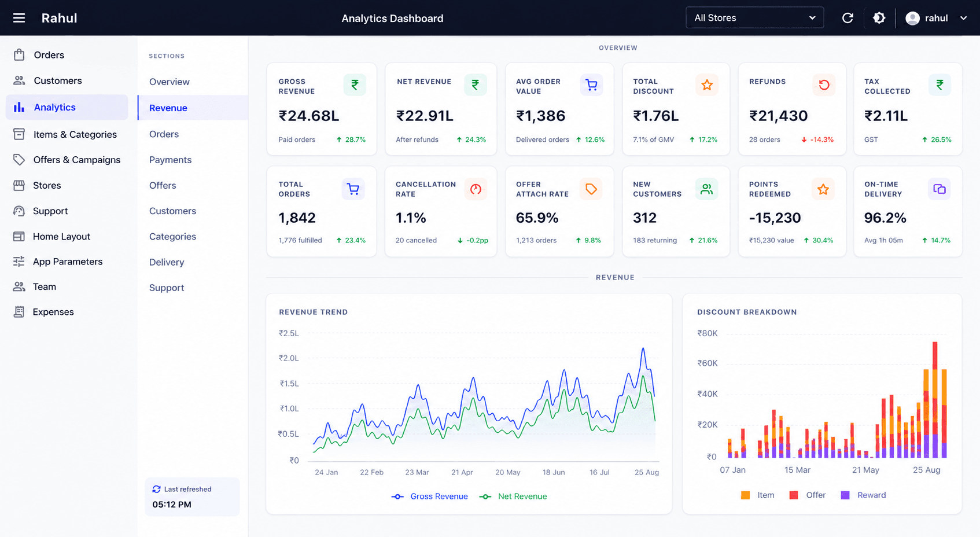Click the Team group icon
Viewport: 980px width, 537px height.
[19, 286]
